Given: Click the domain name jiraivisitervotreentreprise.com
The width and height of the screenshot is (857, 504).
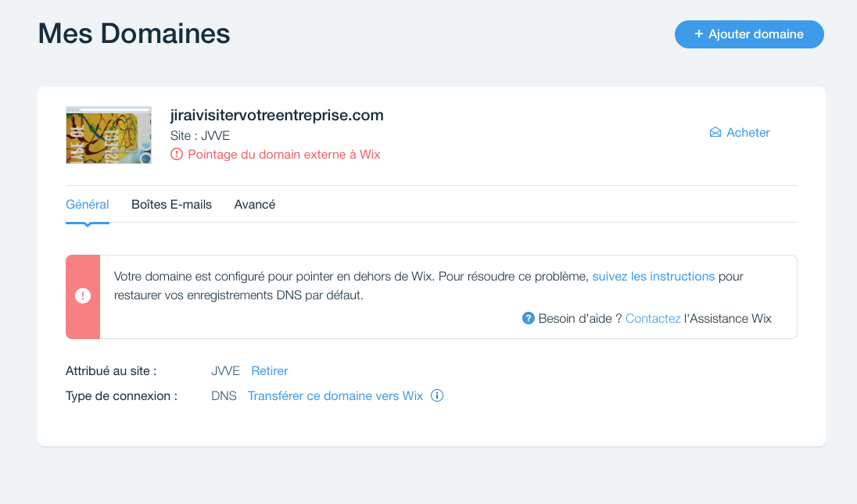Looking at the screenshot, I should (x=277, y=115).
